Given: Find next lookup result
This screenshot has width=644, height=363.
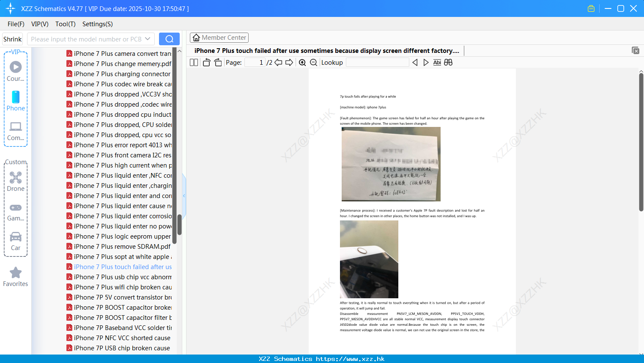Looking at the screenshot, I should tap(426, 63).
